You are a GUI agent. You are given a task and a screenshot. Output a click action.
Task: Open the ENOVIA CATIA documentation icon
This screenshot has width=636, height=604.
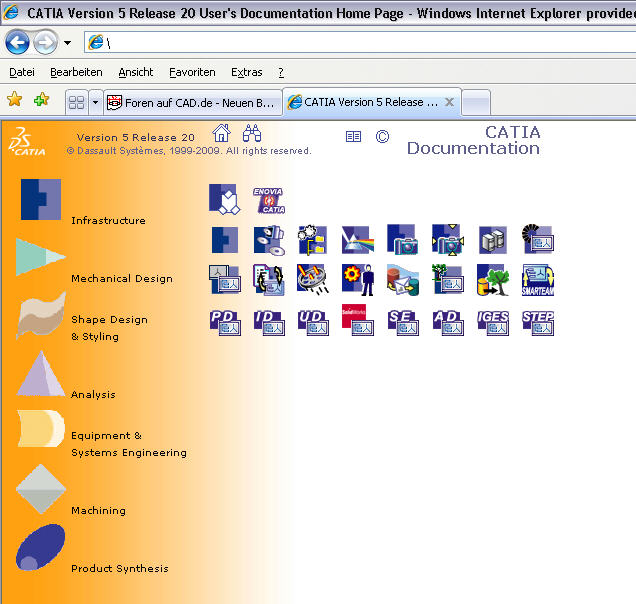click(x=269, y=200)
